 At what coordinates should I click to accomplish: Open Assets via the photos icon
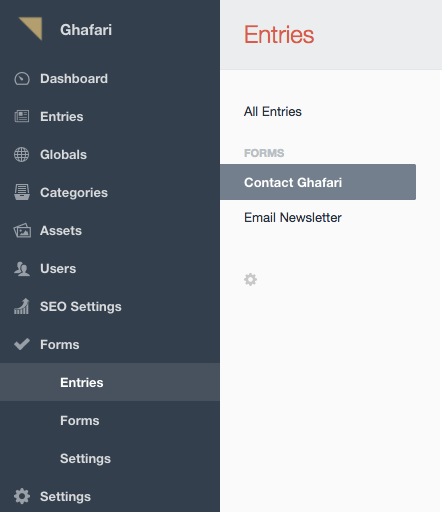pos(22,230)
